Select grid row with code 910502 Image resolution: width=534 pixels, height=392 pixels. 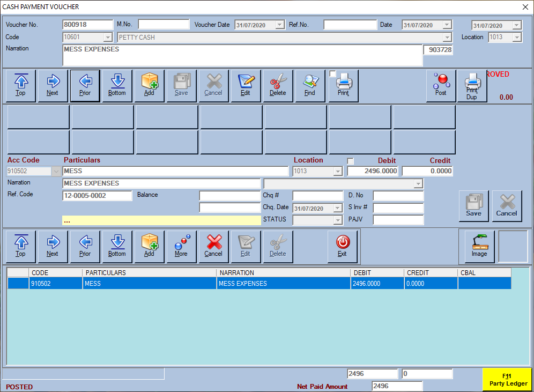coord(259,283)
